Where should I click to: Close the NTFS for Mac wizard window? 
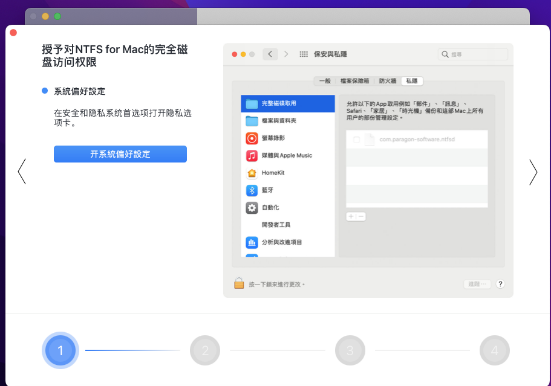click(13, 33)
